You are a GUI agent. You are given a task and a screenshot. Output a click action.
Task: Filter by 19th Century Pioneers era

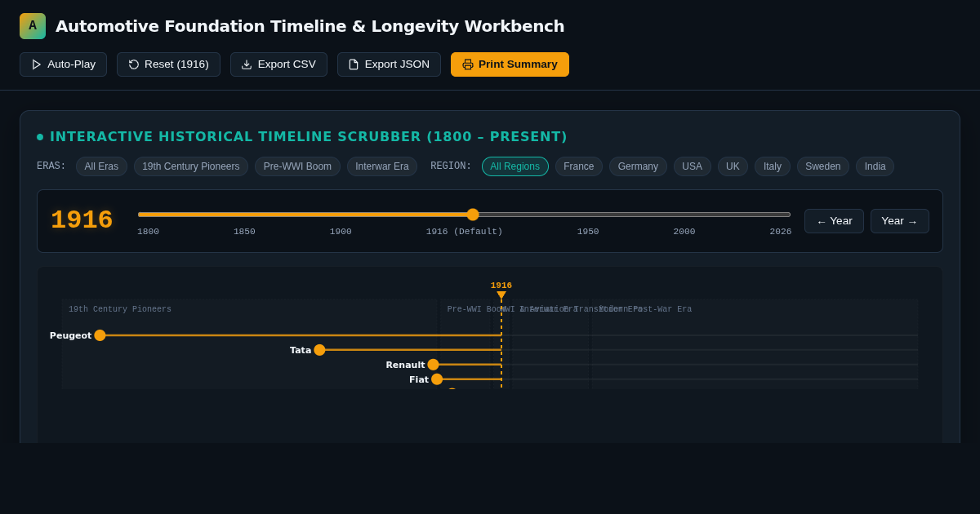[x=191, y=166]
